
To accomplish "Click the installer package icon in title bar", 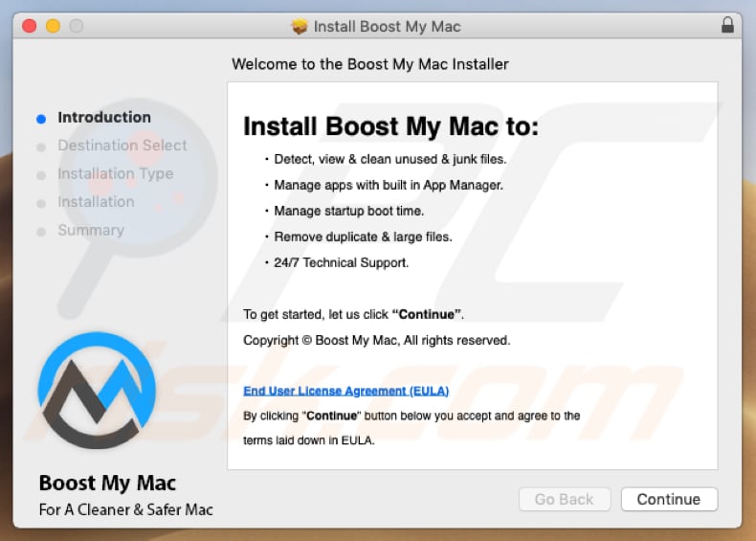I will (299, 26).
